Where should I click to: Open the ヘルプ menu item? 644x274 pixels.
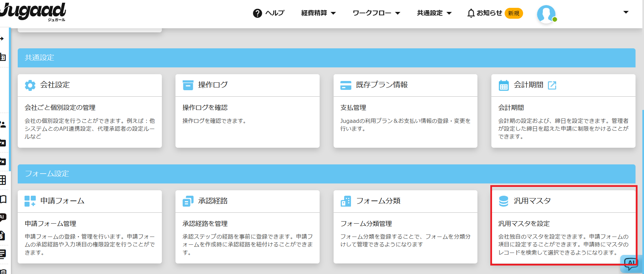pyautogui.click(x=269, y=13)
